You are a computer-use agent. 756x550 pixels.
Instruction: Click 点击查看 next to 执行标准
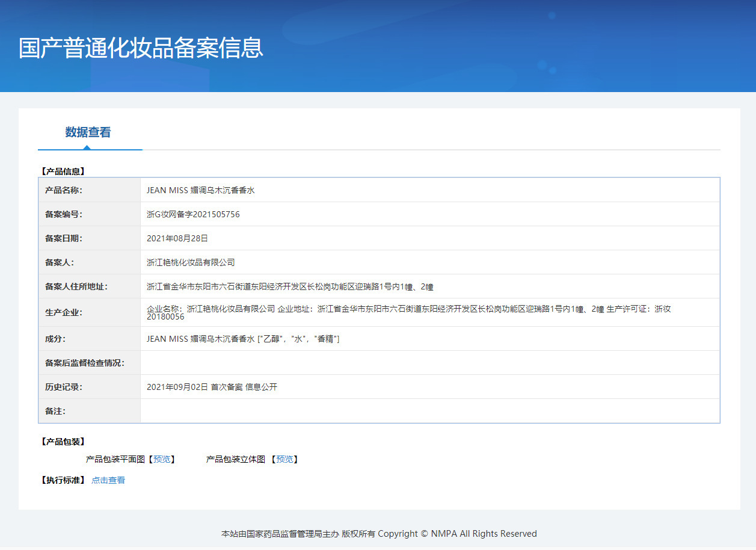pyautogui.click(x=108, y=480)
